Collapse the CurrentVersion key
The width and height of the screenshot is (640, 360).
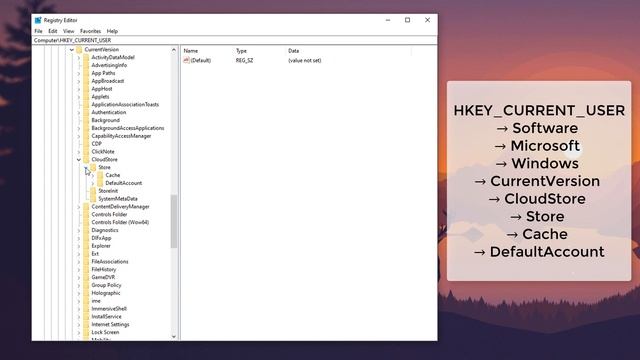click(72, 50)
